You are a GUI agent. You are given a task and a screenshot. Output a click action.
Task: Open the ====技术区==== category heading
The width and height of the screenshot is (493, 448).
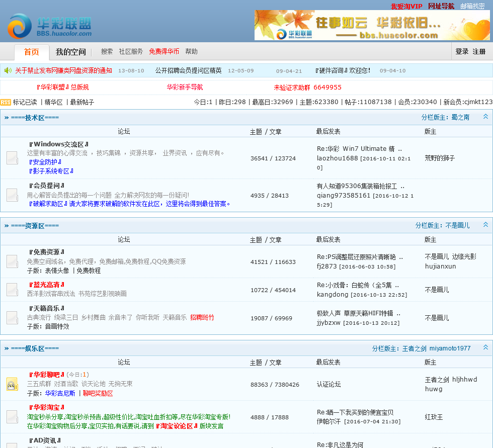[35, 118]
